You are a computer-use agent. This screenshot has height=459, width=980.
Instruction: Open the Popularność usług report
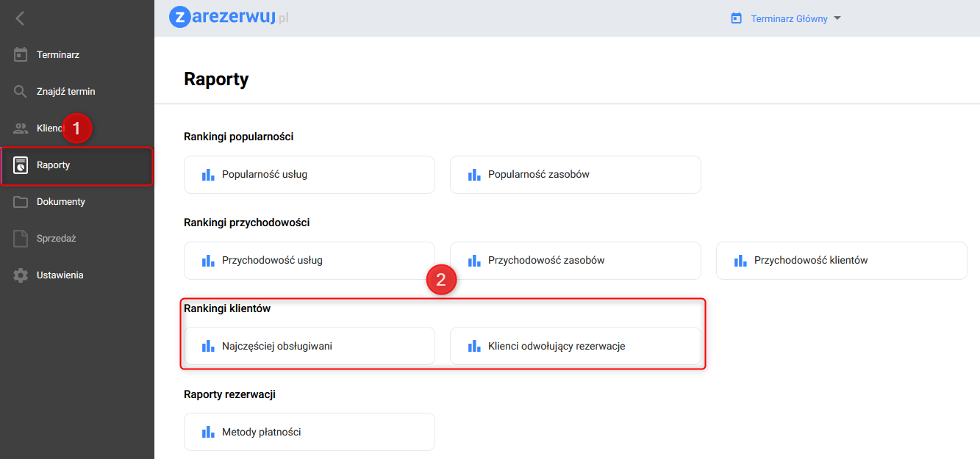[309, 175]
